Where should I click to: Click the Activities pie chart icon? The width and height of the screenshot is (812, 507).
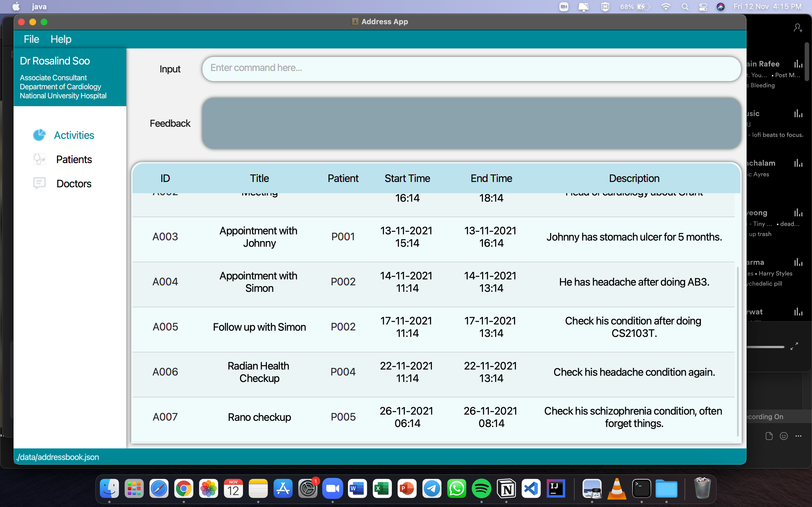(x=39, y=135)
